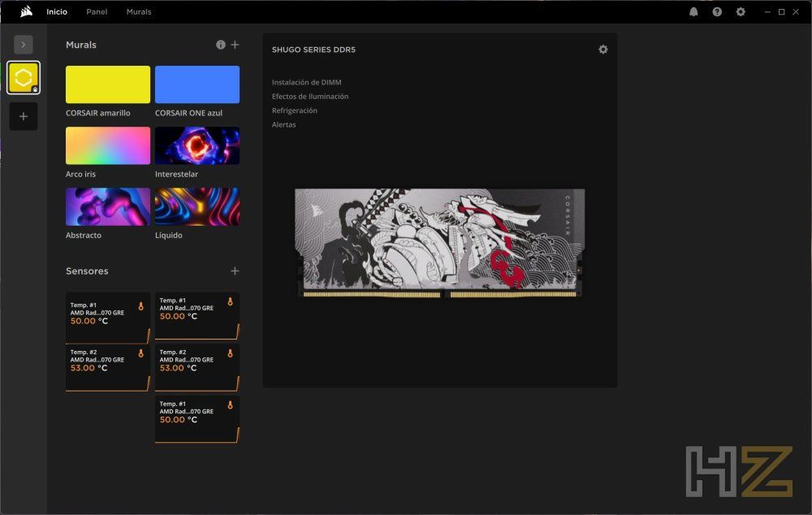The height and width of the screenshot is (515, 812).
Task: Open Instalación de DIMM
Action: [x=307, y=82]
